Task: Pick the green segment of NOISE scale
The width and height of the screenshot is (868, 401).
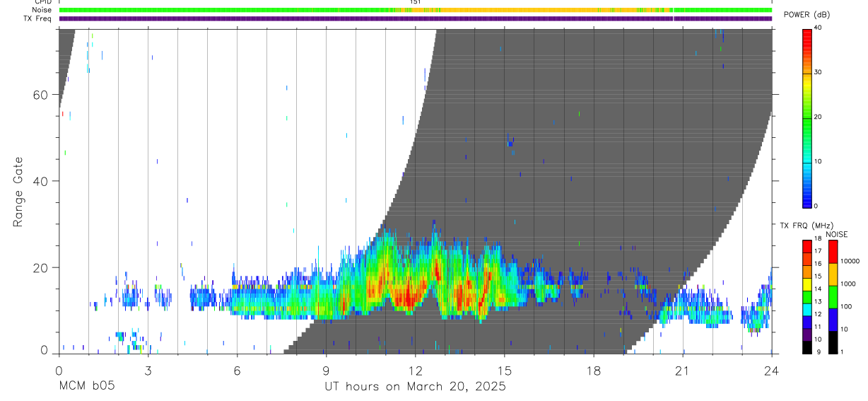Action: [x=833, y=296]
